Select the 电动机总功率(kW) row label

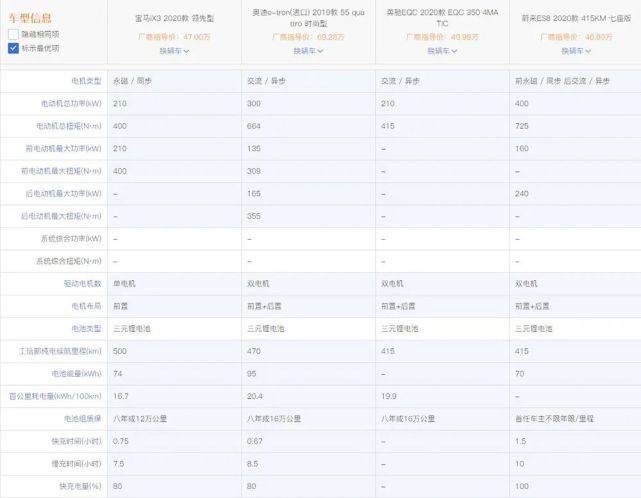(x=71, y=103)
